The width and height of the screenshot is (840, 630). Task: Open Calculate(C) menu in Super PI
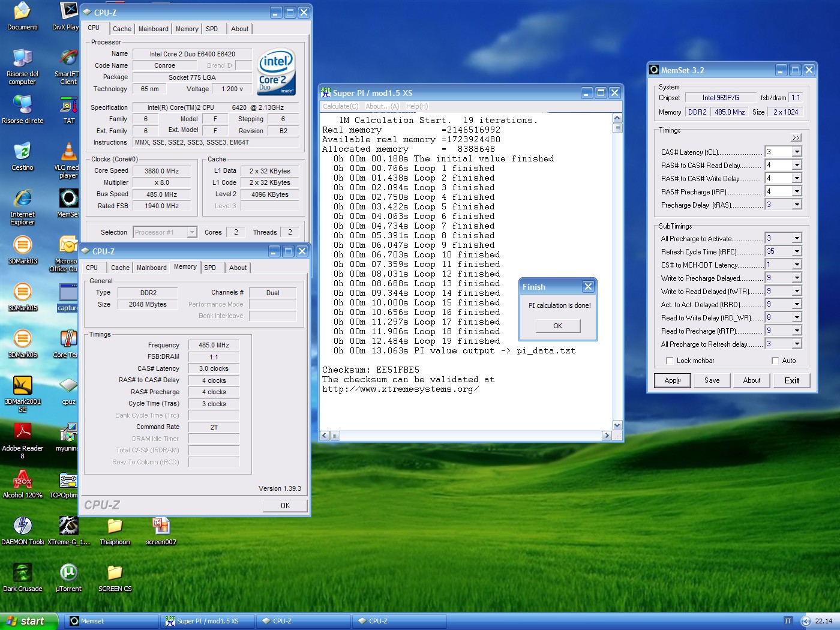point(341,106)
